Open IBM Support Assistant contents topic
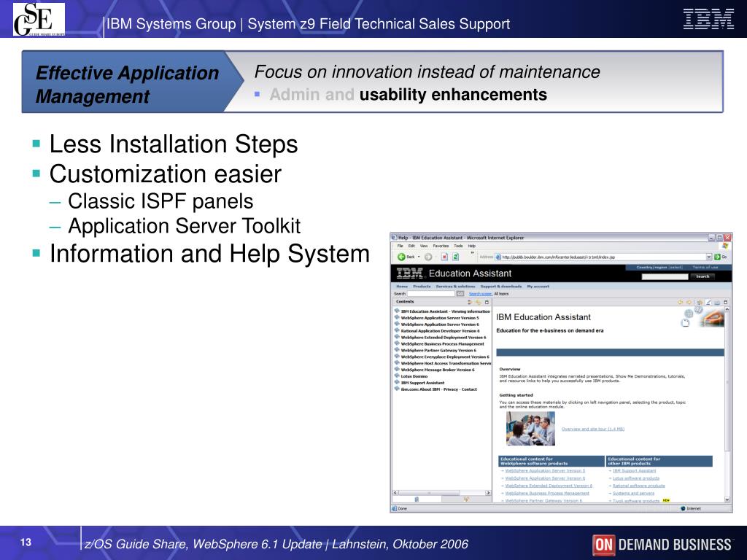 [422, 383]
